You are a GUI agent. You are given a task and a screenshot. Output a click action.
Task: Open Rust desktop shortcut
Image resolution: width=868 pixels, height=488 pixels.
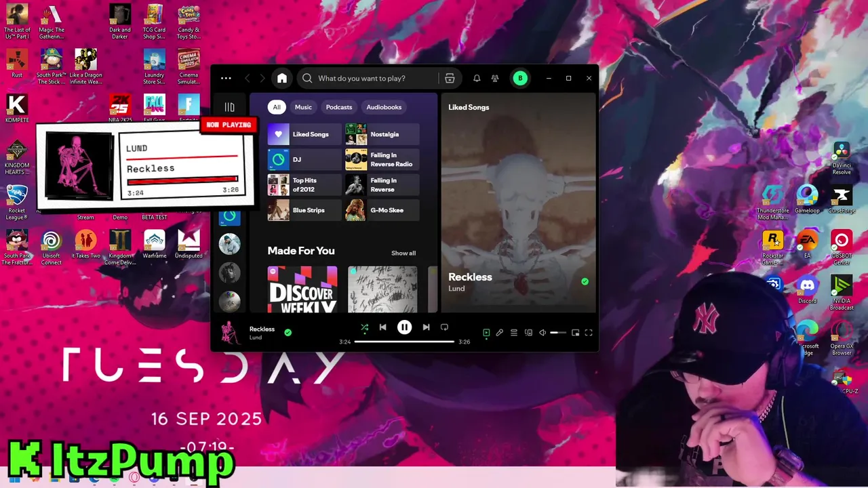[x=17, y=64]
